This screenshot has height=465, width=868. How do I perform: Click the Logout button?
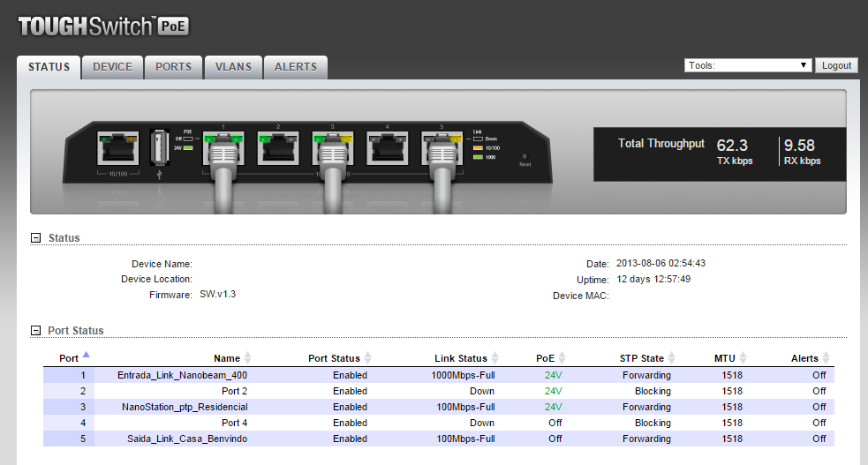[836, 65]
